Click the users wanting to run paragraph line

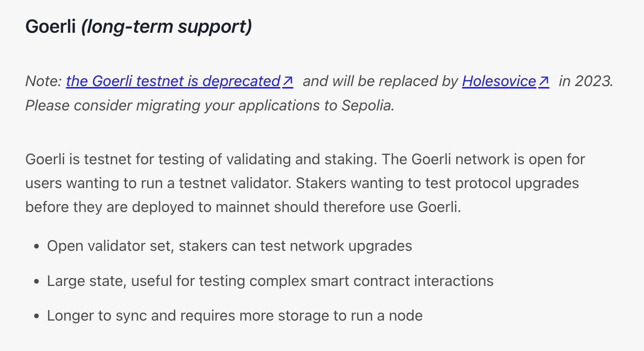(x=302, y=183)
